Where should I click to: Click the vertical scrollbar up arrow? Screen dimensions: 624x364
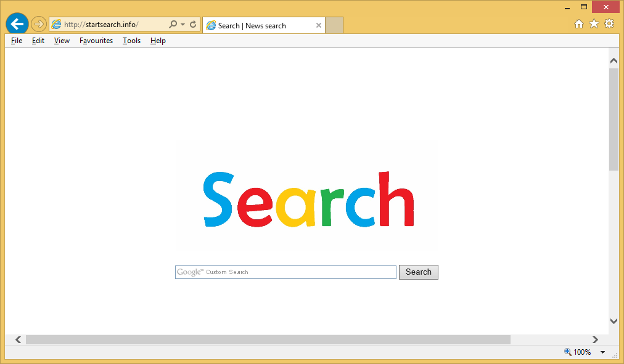[x=614, y=61]
